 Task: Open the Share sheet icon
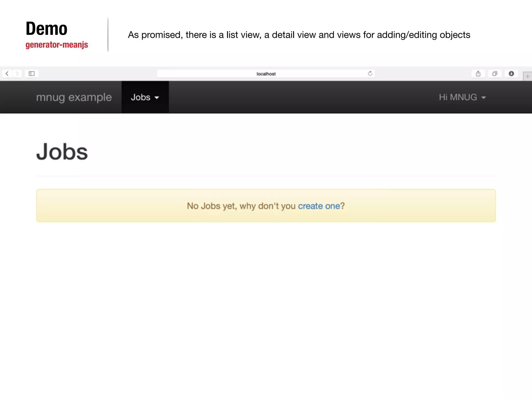[x=478, y=74]
